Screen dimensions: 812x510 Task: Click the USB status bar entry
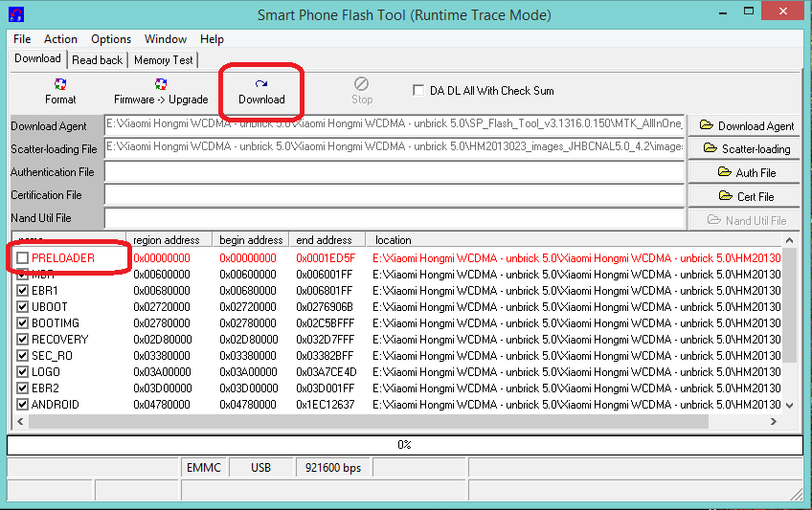(x=261, y=468)
